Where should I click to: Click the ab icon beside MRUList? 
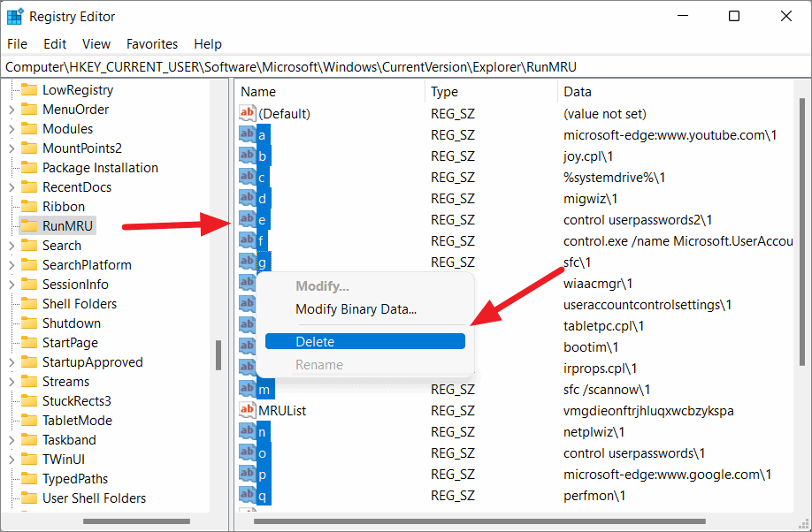247,410
